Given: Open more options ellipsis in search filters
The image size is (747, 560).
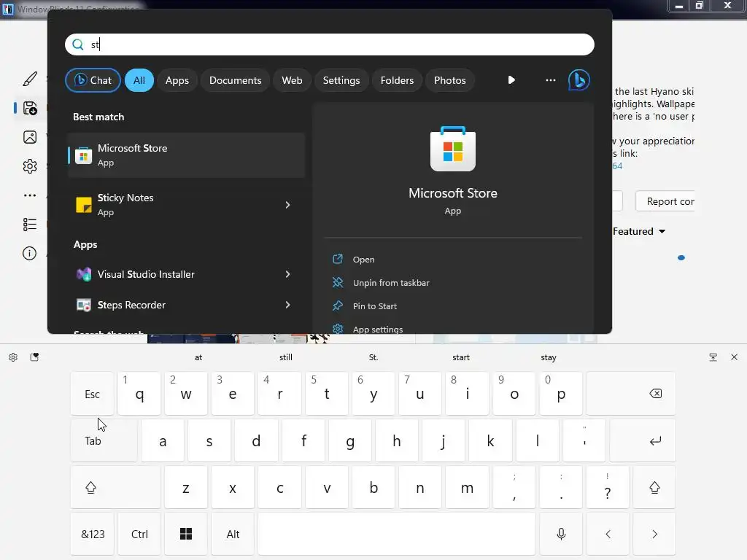Looking at the screenshot, I should (x=550, y=80).
